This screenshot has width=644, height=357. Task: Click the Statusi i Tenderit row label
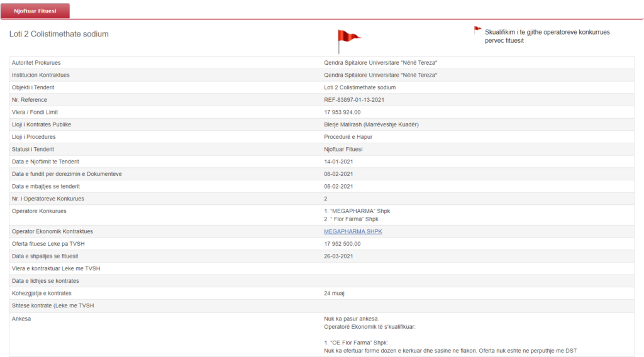[33, 149]
